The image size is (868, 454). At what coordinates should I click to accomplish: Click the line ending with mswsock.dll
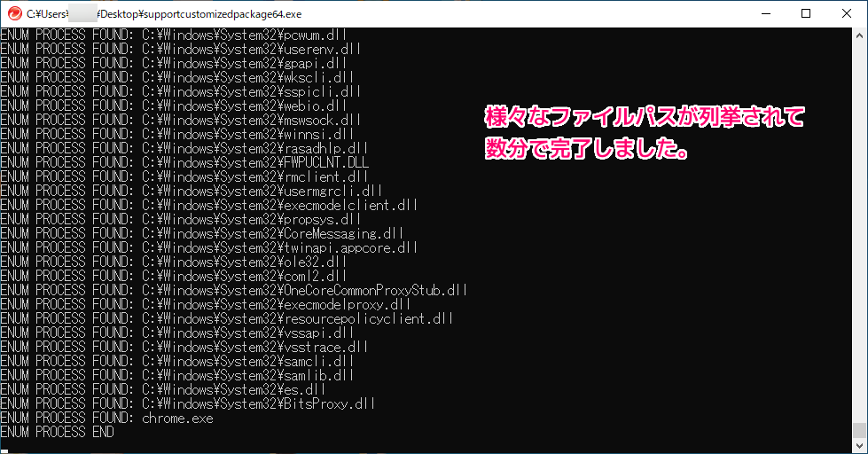click(181, 120)
